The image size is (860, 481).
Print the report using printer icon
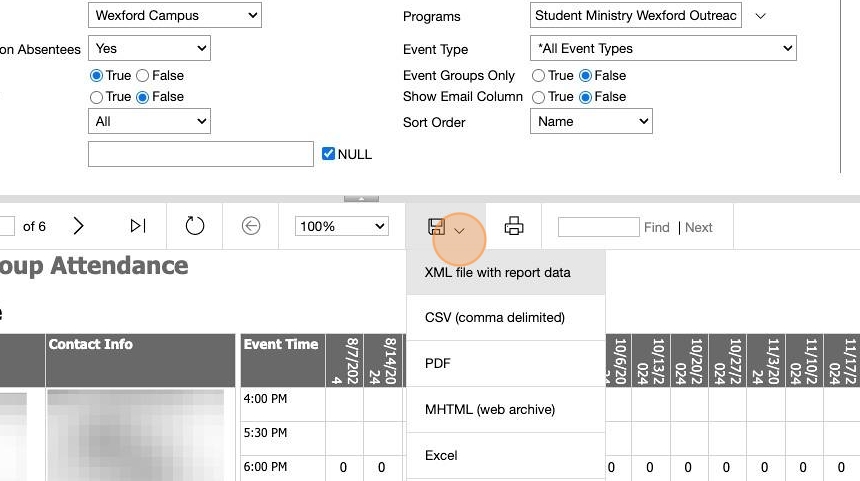[514, 226]
